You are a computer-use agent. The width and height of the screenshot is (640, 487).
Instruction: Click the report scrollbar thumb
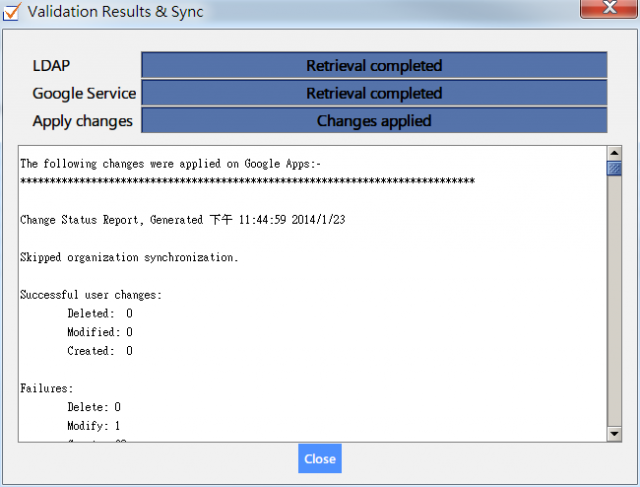tap(614, 168)
